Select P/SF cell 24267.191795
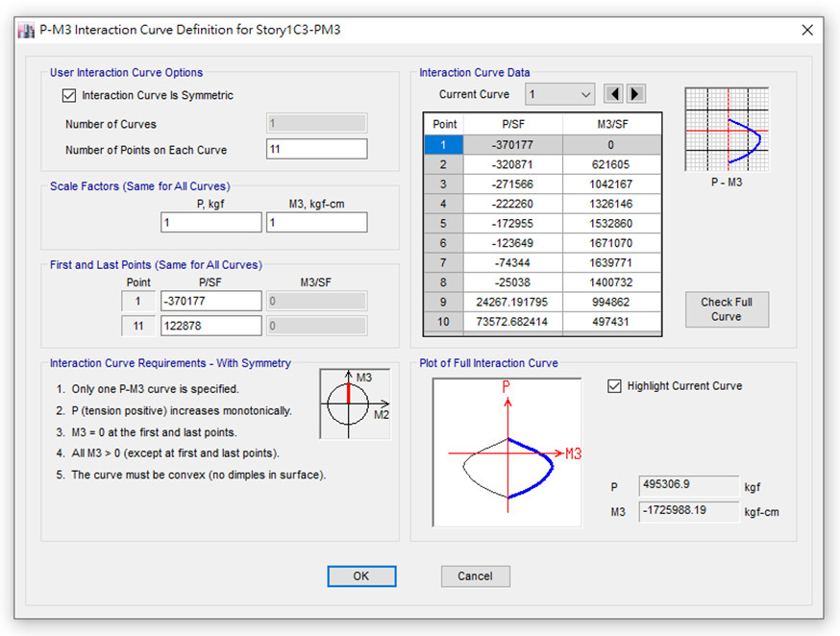This screenshot has width=840, height=636. click(x=512, y=302)
